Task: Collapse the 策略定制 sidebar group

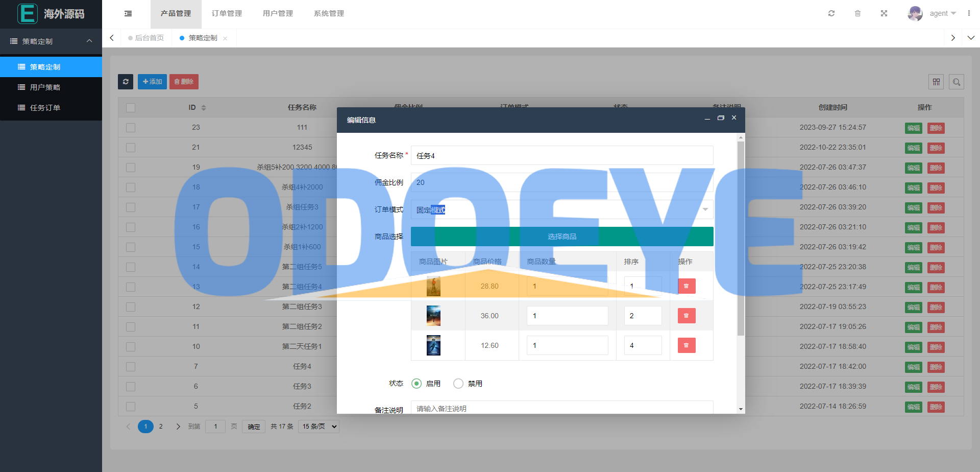Action: pyautogui.click(x=51, y=41)
